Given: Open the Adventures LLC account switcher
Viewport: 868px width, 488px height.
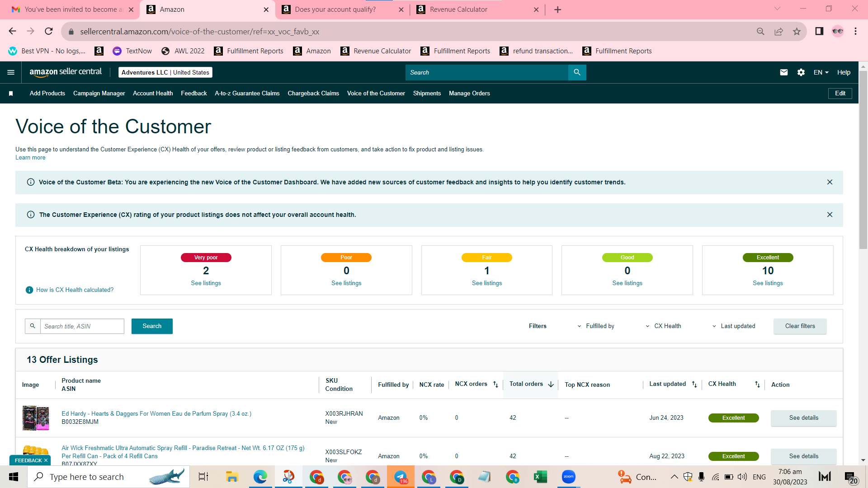Looking at the screenshot, I should point(165,72).
